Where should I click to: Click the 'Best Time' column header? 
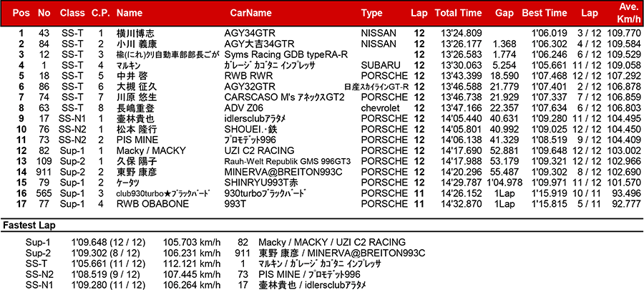(545, 13)
